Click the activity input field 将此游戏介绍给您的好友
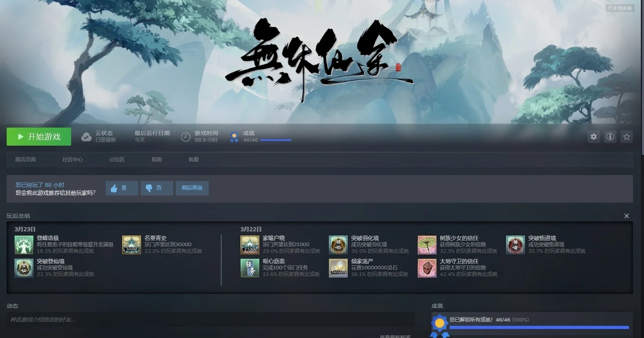644x338 pixels. 211,320
